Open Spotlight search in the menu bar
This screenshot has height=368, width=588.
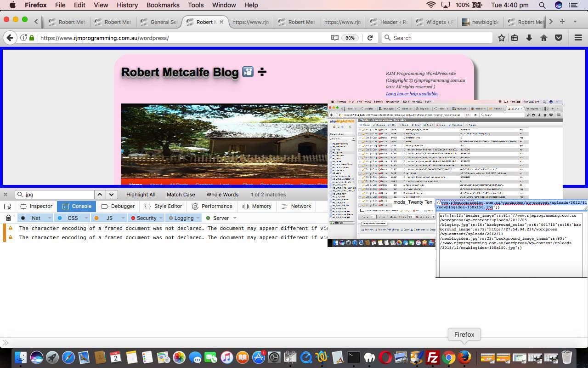tap(542, 5)
